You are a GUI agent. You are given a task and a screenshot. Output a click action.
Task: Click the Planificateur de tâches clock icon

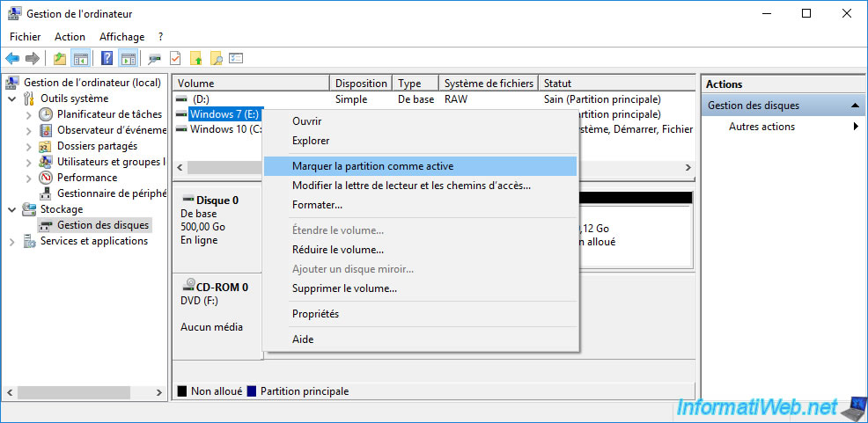pos(46,114)
